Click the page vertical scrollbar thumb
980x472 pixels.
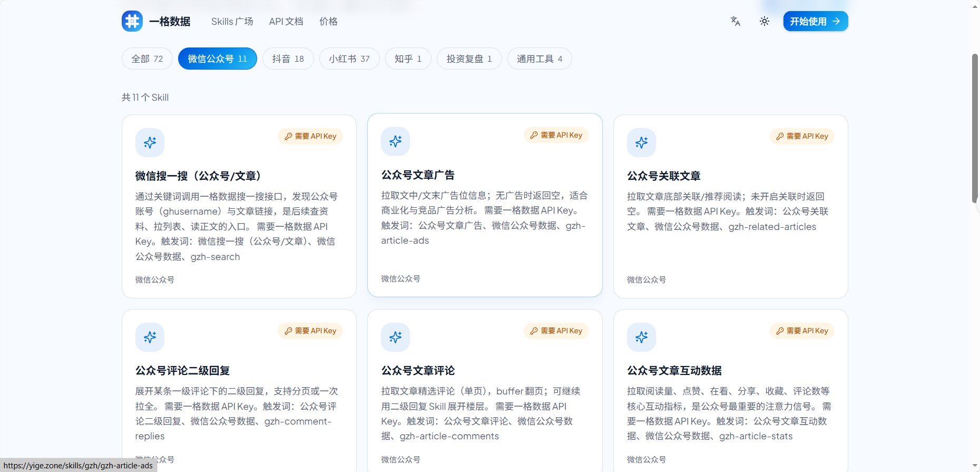click(x=975, y=128)
